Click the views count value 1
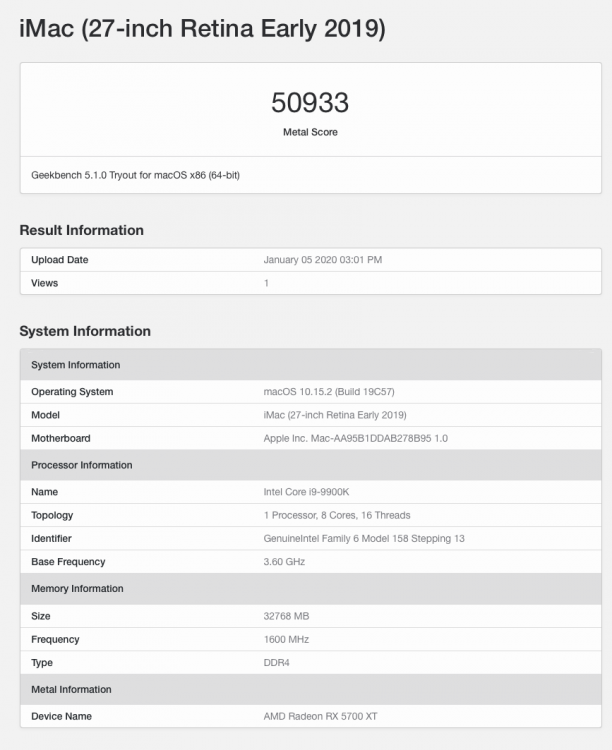This screenshot has width=612, height=750. tap(266, 283)
